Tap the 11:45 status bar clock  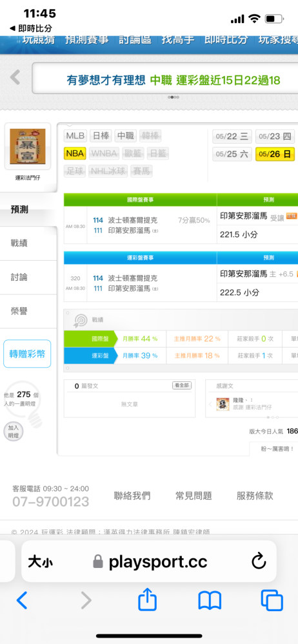[39, 14]
